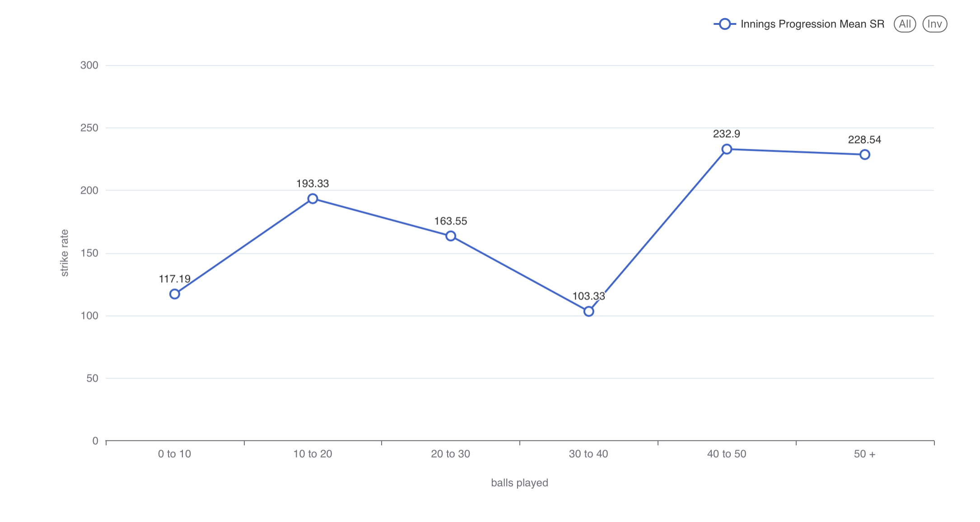Image resolution: width=980 pixels, height=522 pixels.
Task: Click the 20 to 30 data point marker
Action: coord(451,236)
